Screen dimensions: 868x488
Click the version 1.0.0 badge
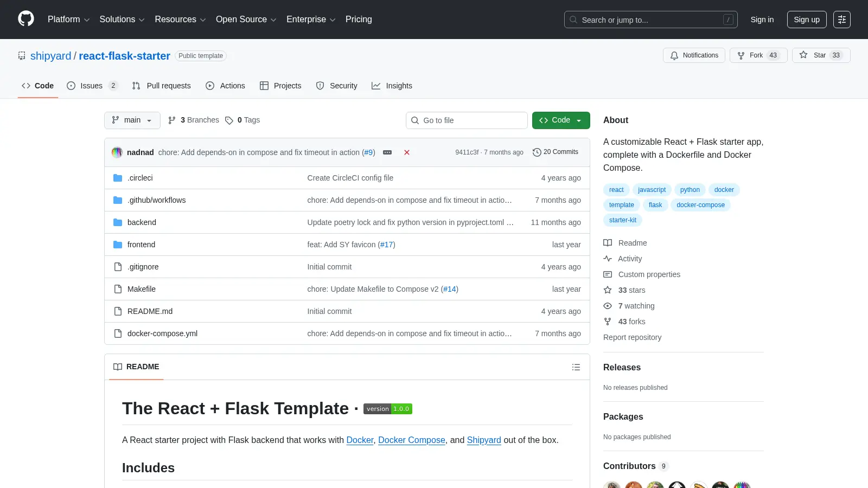pos(388,409)
